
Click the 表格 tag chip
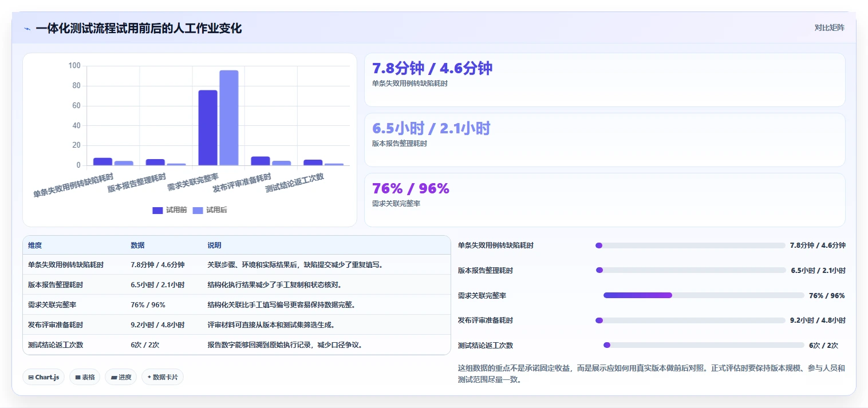(x=85, y=377)
